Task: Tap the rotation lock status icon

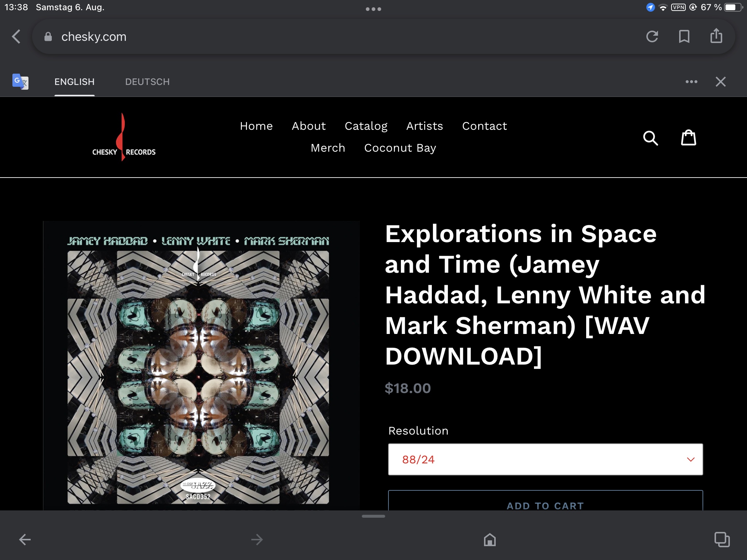Action: 693,7
